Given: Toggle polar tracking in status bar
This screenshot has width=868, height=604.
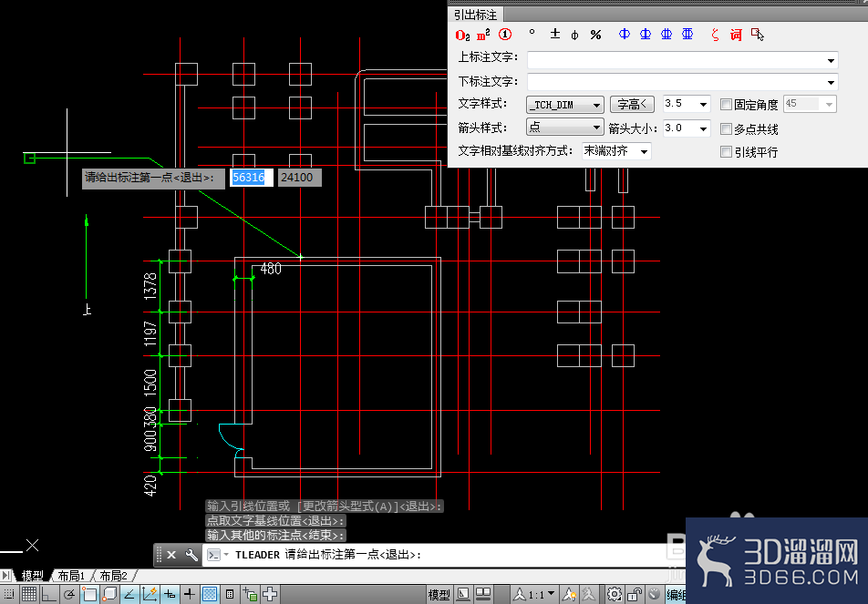Looking at the screenshot, I should point(69,594).
